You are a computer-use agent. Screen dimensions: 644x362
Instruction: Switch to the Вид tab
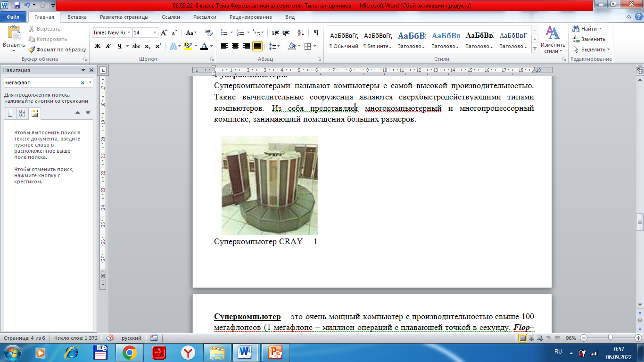290,17
